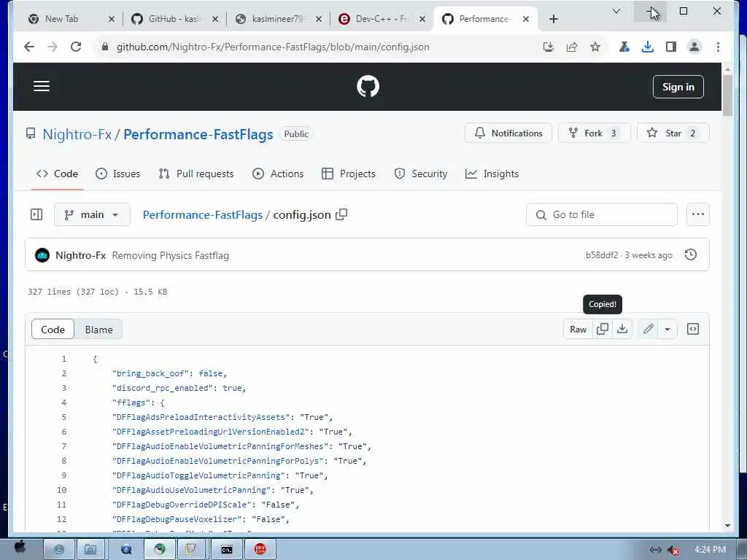The width and height of the screenshot is (747, 560).
Task: Open the Insights tab
Action: [492, 174]
